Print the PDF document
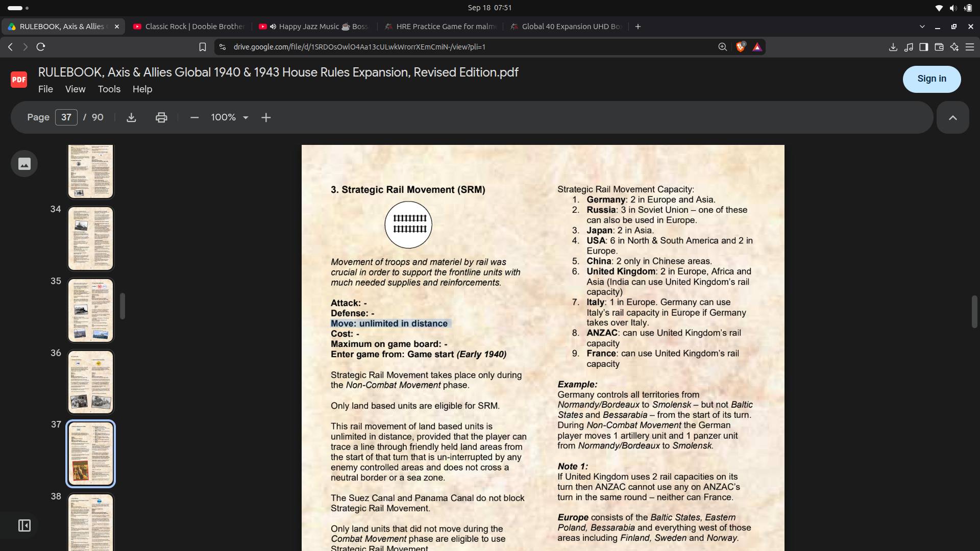Viewport: 980px width, 551px height. 161,117
